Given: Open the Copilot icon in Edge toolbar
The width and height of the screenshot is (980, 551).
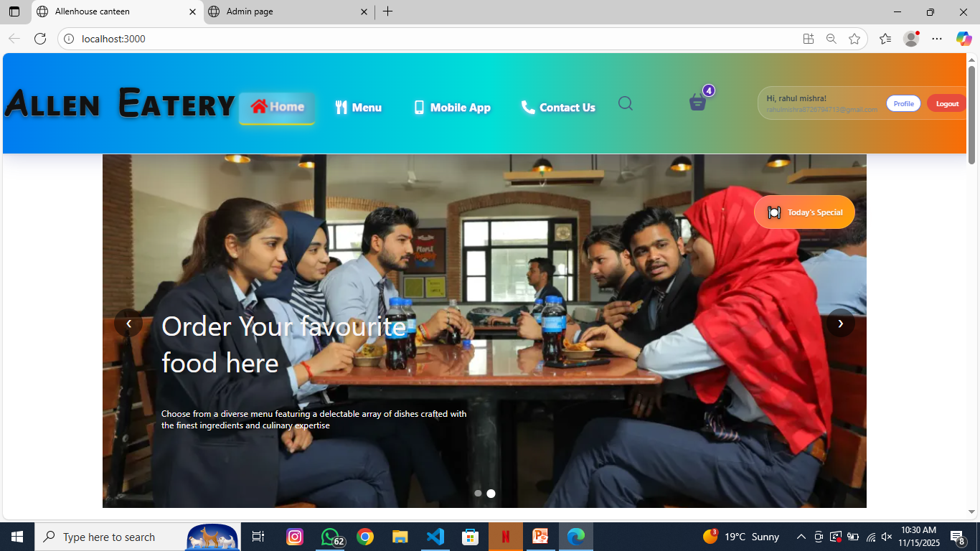Looking at the screenshot, I should click(x=963, y=39).
